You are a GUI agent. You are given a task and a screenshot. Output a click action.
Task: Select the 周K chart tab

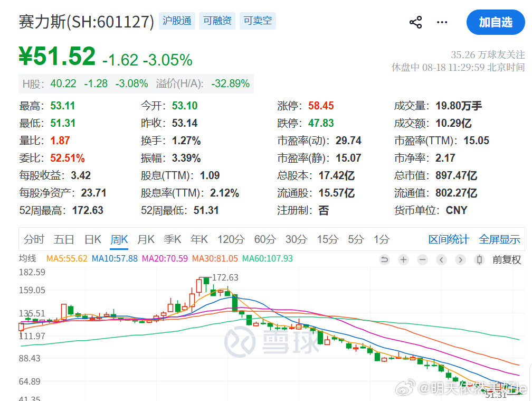click(x=119, y=239)
